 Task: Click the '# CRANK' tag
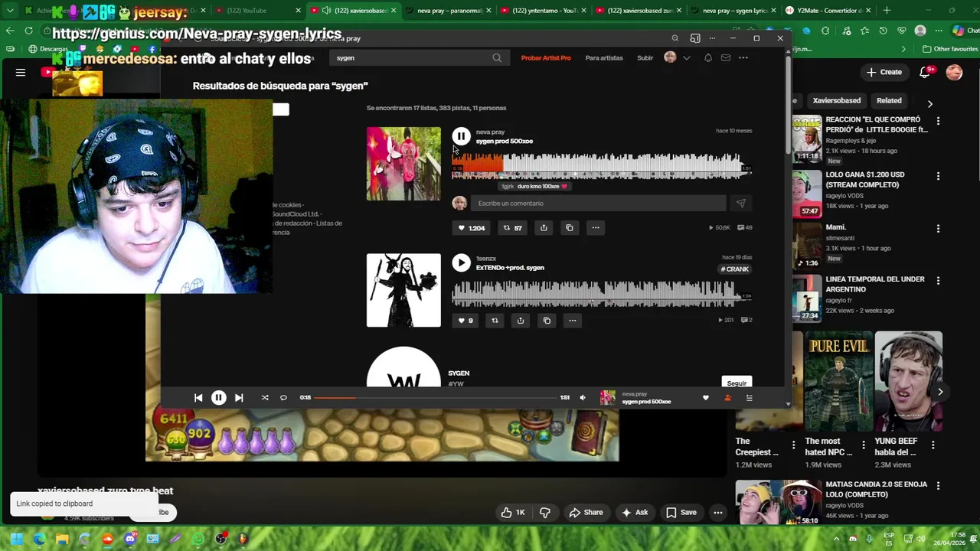[736, 269]
